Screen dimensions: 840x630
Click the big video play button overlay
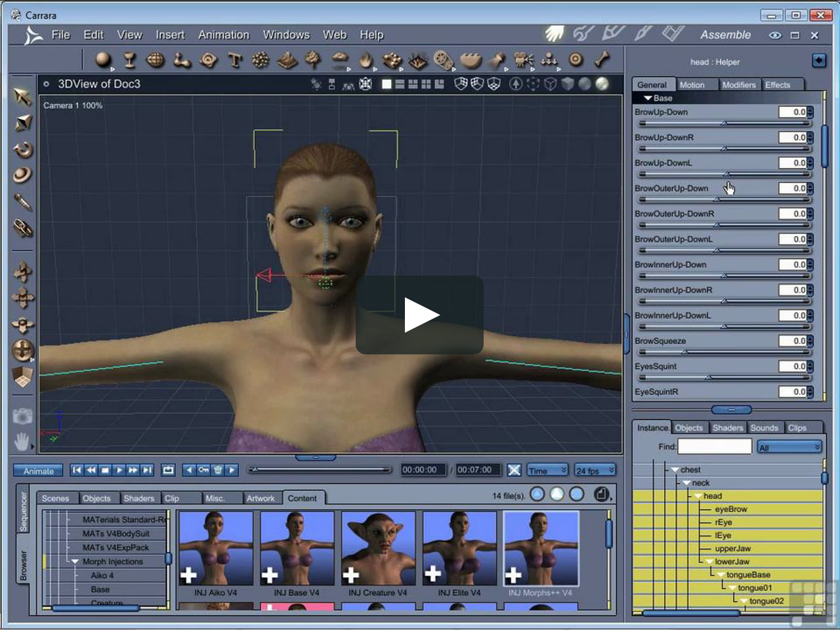(420, 315)
